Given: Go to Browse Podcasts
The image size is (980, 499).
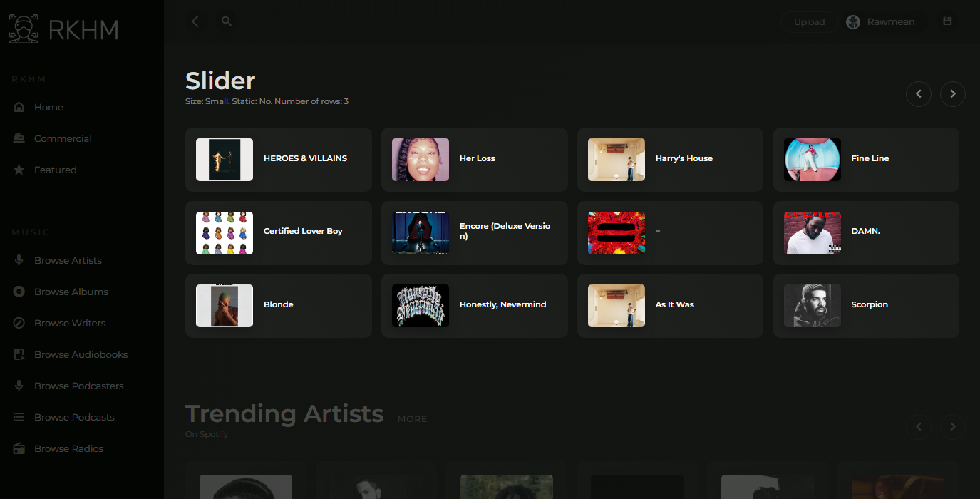Looking at the screenshot, I should [74, 417].
